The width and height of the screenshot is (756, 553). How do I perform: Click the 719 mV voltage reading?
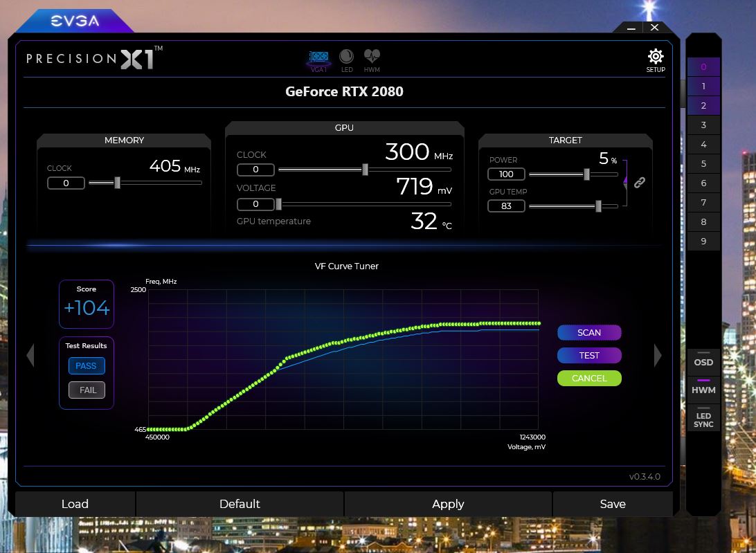tap(424, 187)
